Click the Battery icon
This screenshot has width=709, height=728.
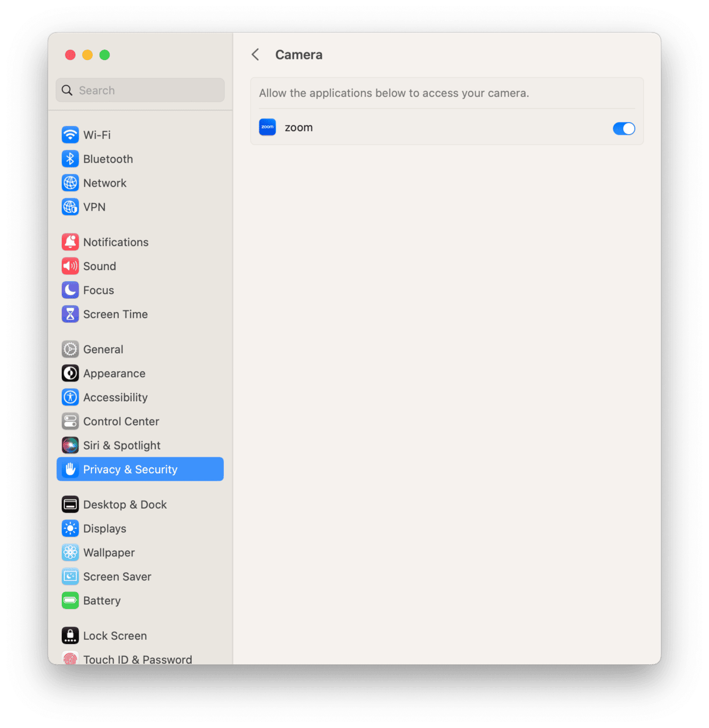70,600
